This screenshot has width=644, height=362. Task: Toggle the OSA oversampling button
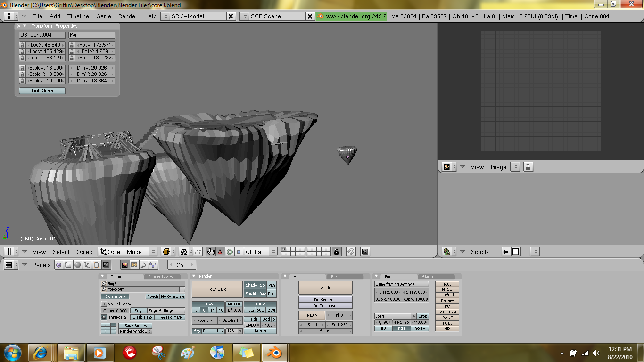coord(208,304)
